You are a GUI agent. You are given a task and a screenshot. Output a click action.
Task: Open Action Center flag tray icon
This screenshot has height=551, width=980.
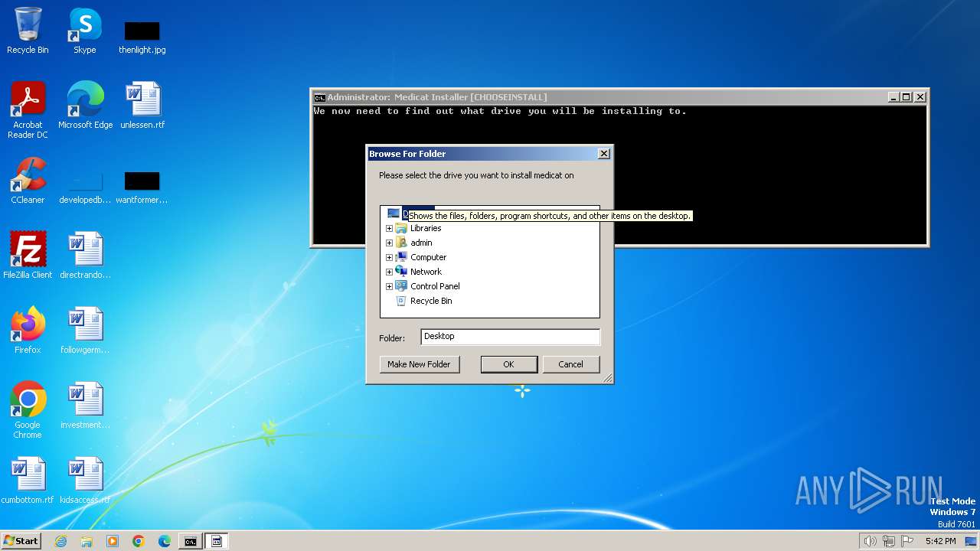coord(907,541)
